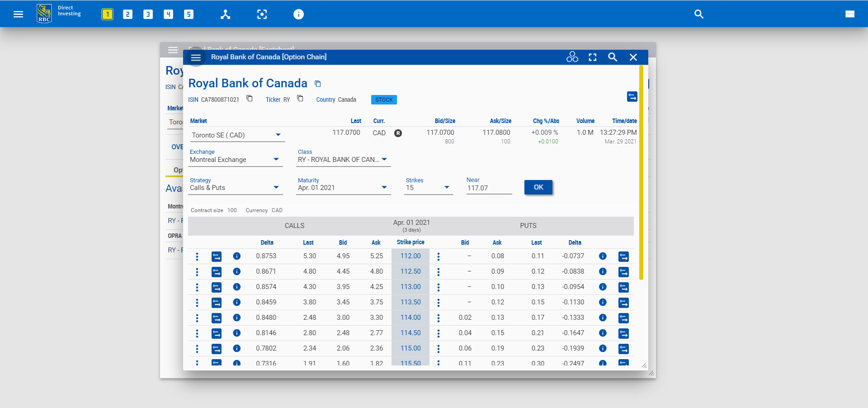
Task: Select the connections tool icon in top toolbar
Action: click(225, 14)
